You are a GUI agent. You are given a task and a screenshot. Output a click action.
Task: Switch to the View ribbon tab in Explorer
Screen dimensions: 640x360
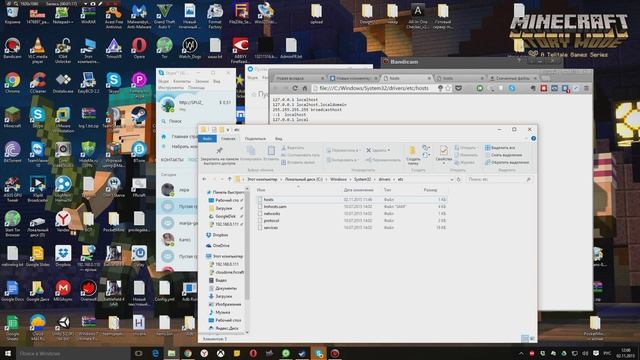pyautogui.click(x=278, y=139)
